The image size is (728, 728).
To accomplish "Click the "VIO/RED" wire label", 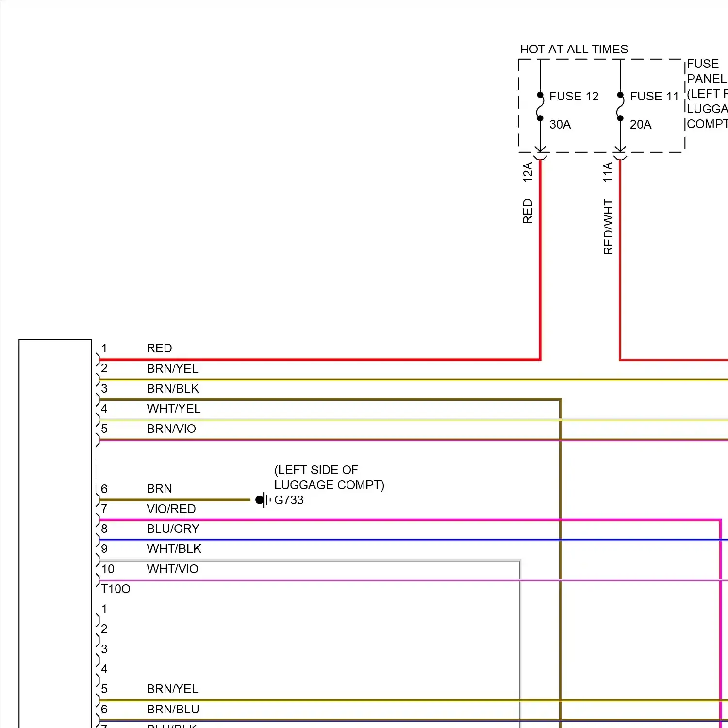I will click(171, 509).
